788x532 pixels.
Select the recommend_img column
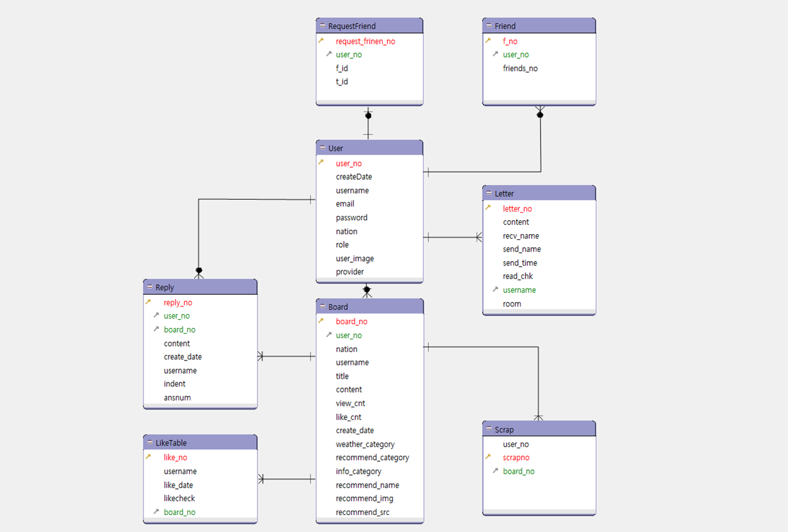364,498
